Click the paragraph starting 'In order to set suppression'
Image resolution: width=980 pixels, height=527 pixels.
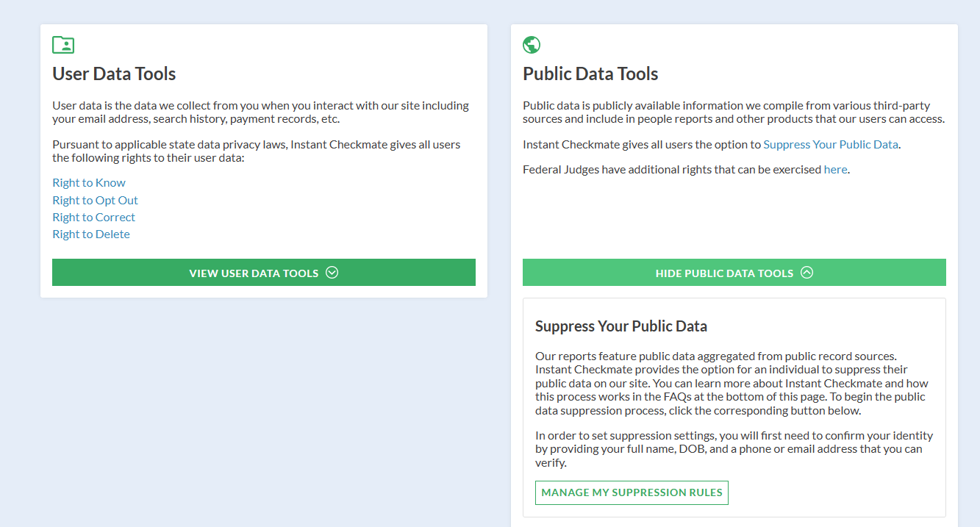click(734, 449)
